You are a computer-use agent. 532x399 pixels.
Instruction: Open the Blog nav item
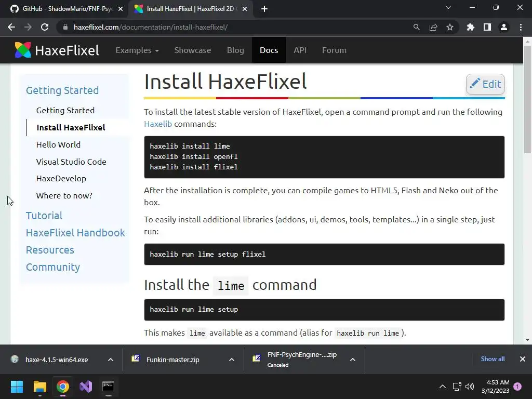click(235, 50)
